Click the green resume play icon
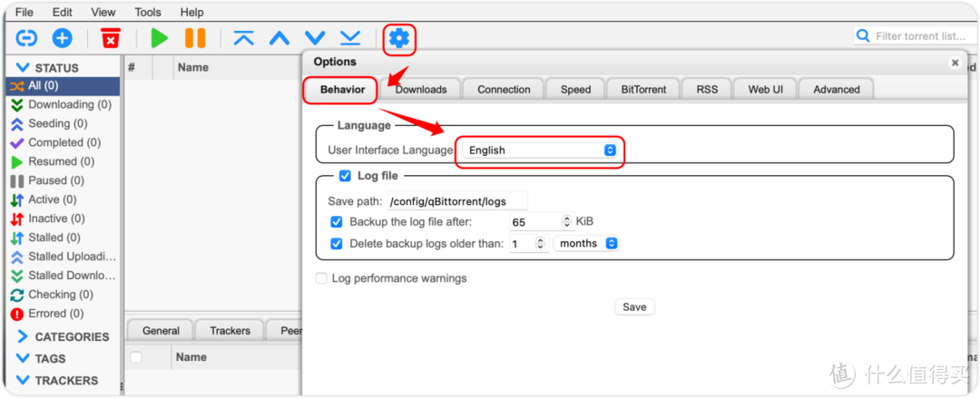The height and width of the screenshot is (398, 980). tap(160, 38)
